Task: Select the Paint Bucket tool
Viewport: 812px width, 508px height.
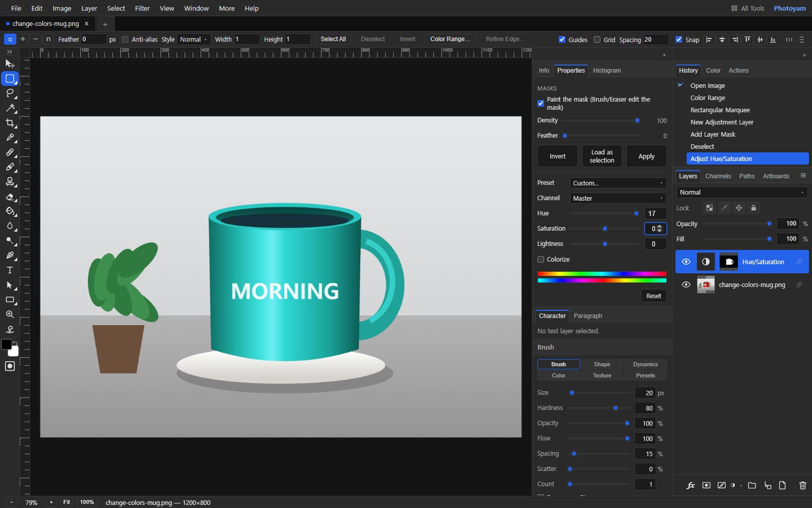Action: [x=10, y=211]
